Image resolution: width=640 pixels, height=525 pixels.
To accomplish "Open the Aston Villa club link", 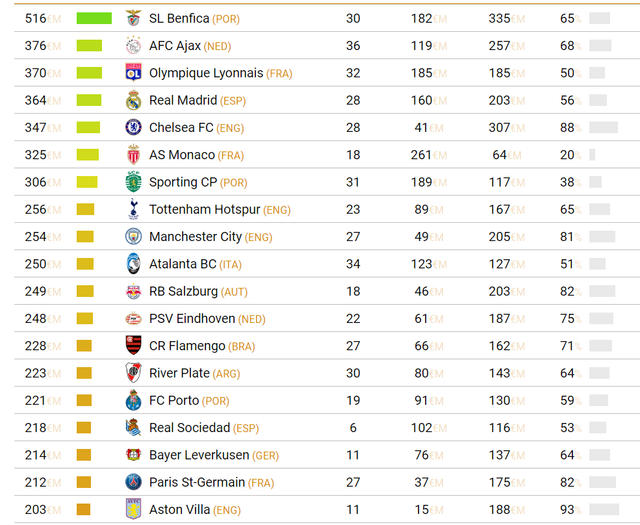I will tap(179, 510).
